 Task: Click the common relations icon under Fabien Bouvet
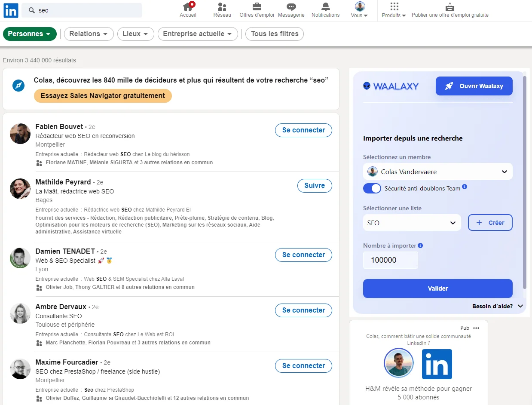[40, 163]
